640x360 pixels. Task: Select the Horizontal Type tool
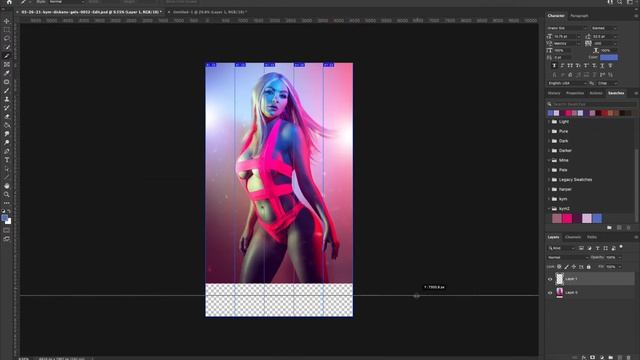coord(7,160)
